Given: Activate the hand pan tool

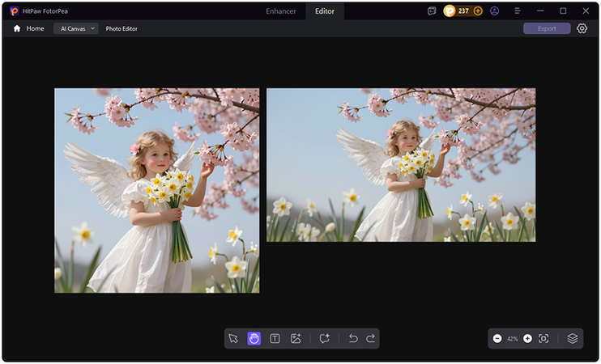Looking at the screenshot, I should (x=254, y=338).
